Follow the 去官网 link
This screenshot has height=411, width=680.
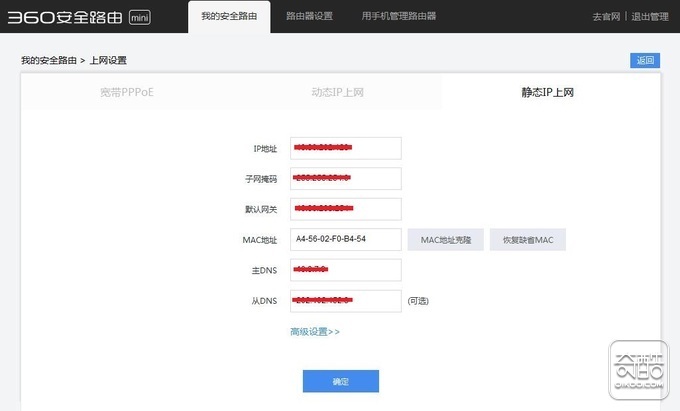pos(606,16)
